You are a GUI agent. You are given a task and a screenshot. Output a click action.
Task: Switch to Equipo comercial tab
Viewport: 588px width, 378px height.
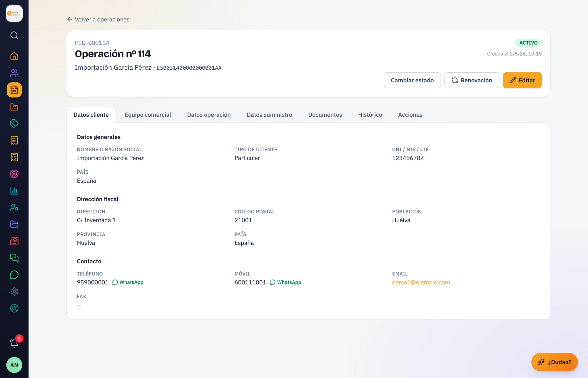pos(148,115)
